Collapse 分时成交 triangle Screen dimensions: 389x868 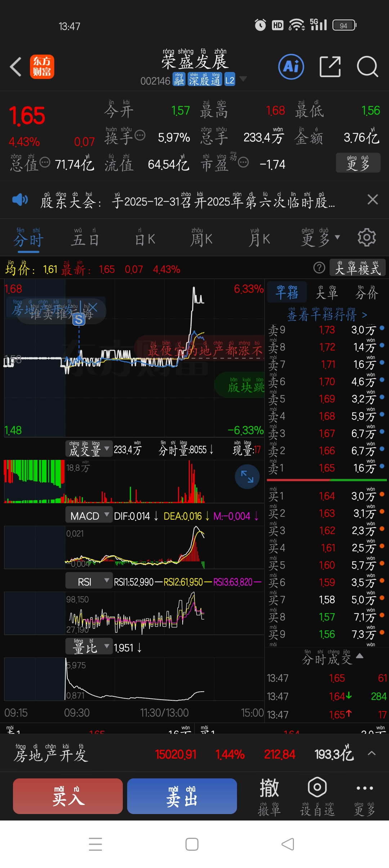coord(359,656)
